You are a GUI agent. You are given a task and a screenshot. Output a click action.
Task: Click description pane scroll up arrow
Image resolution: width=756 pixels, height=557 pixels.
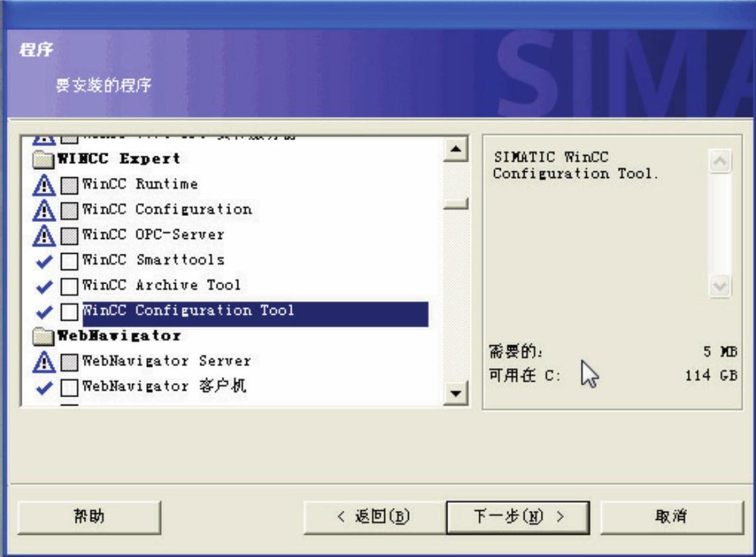point(720,160)
